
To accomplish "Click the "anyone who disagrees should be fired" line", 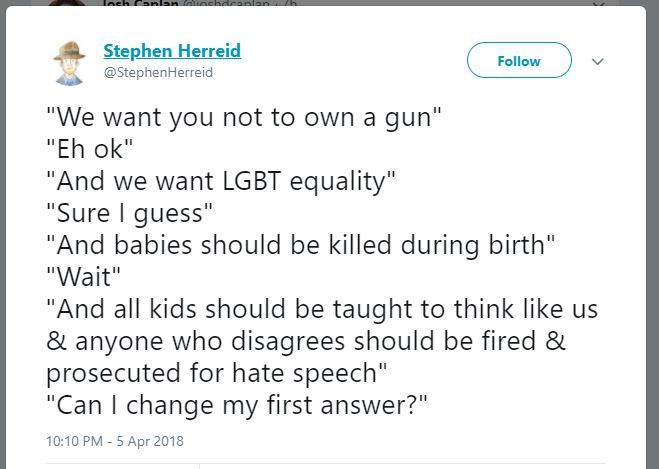I will pos(306,342).
